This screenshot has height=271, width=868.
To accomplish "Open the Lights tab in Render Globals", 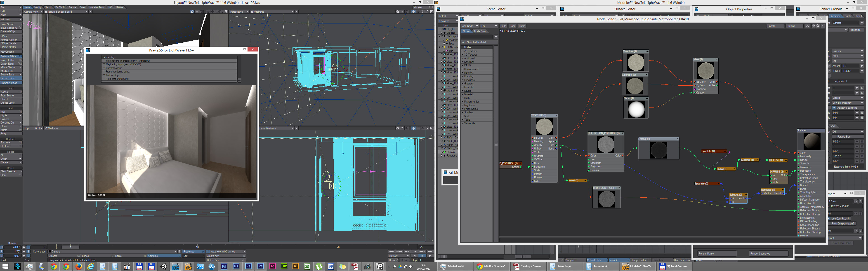I will (x=847, y=16).
